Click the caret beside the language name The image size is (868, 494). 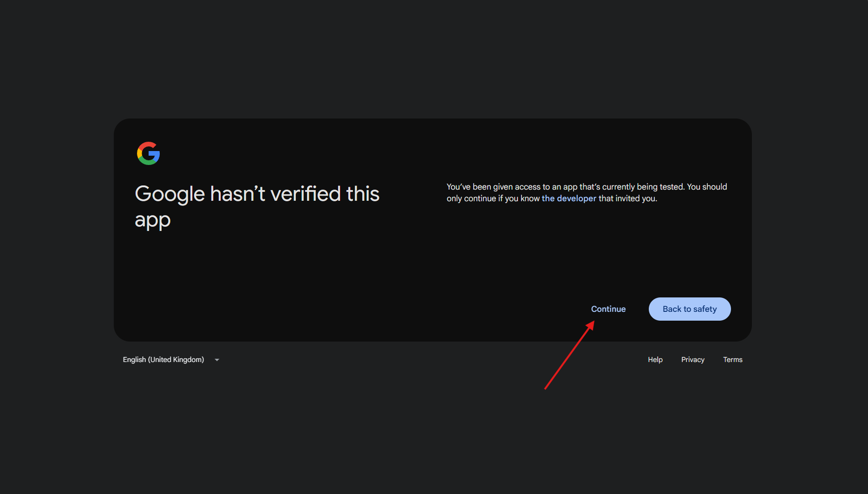[217, 360]
